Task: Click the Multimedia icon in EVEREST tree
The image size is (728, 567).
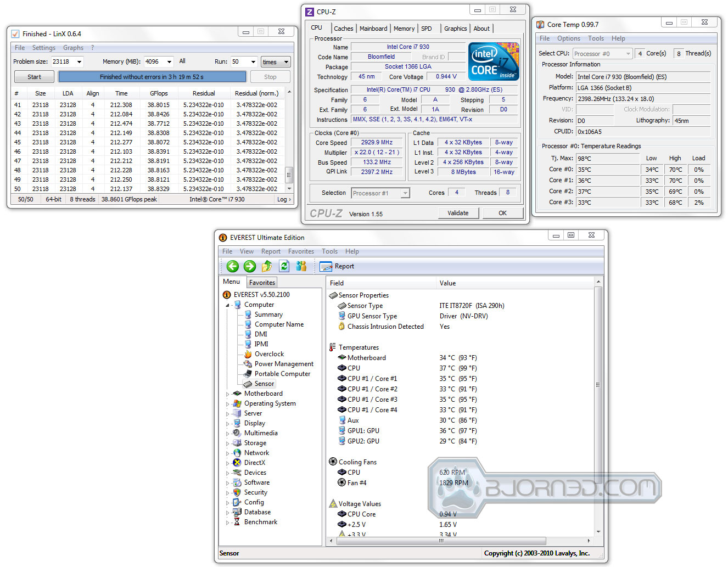Action: tap(237, 433)
